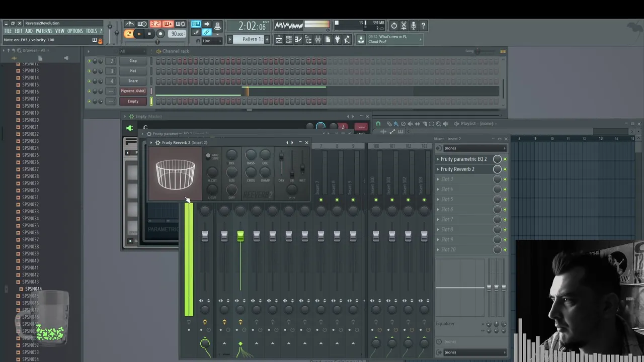This screenshot has width=644, height=362.
Task: Expand Fruity Reeverb 2 slot arrow
Action: pos(438,169)
